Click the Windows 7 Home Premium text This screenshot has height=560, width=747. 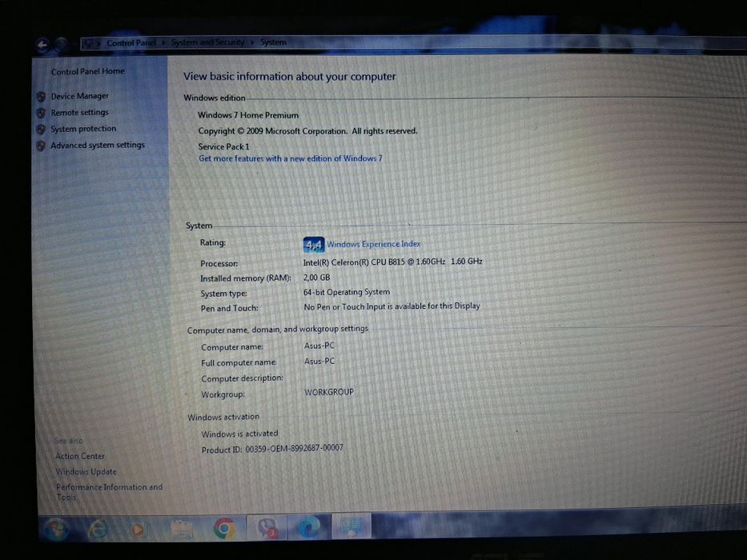tap(248, 115)
